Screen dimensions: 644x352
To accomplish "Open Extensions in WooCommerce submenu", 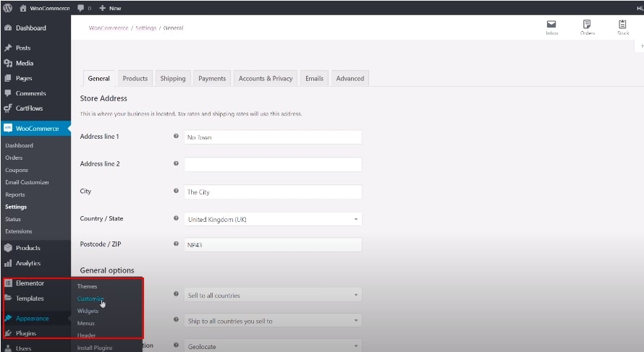I will pyautogui.click(x=19, y=231).
